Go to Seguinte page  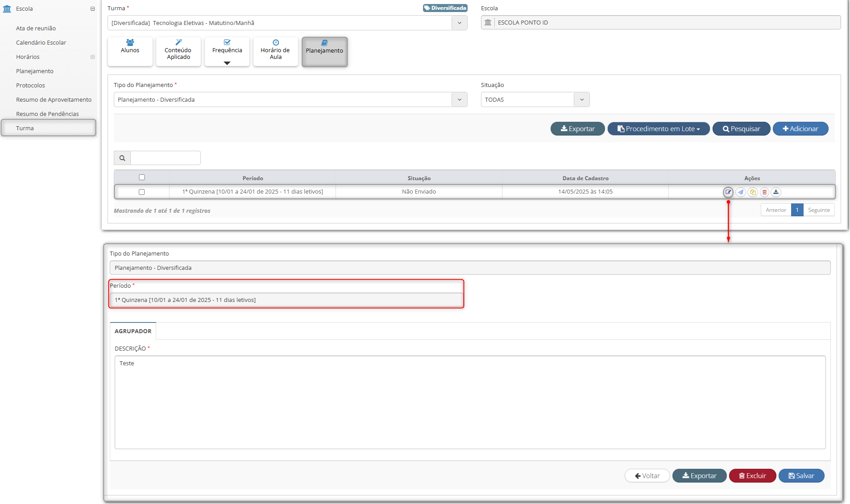point(819,210)
